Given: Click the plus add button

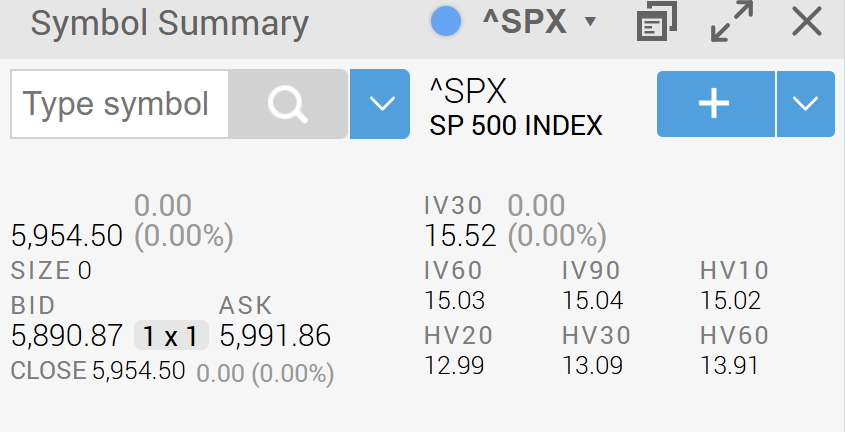Looking at the screenshot, I should pos(715,103).
